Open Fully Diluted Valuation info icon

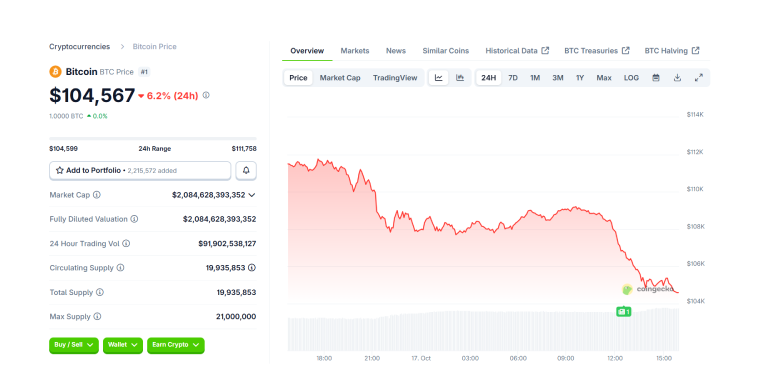(134, 219)
